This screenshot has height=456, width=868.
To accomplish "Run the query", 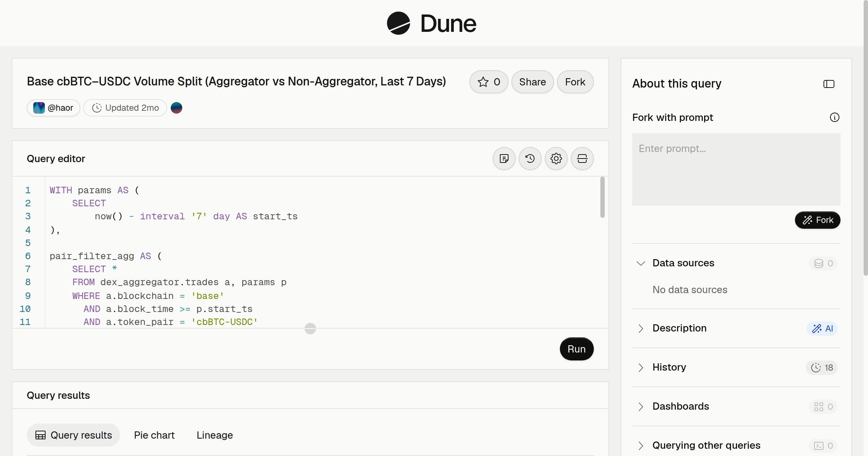I will point(576,349).
